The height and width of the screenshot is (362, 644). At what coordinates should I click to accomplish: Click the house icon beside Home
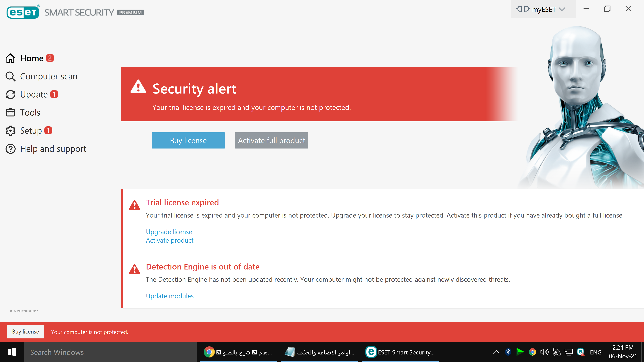[x=11, y=58]
